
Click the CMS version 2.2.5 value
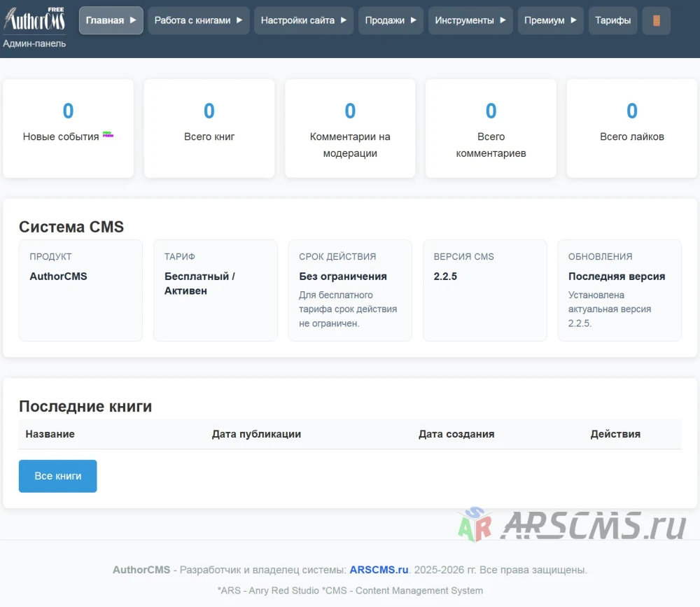[445, 277]
